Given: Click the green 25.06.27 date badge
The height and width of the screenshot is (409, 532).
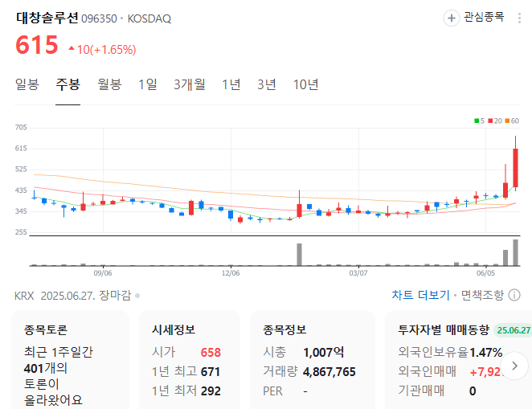Looking at the screenshot, I should 514,330.
